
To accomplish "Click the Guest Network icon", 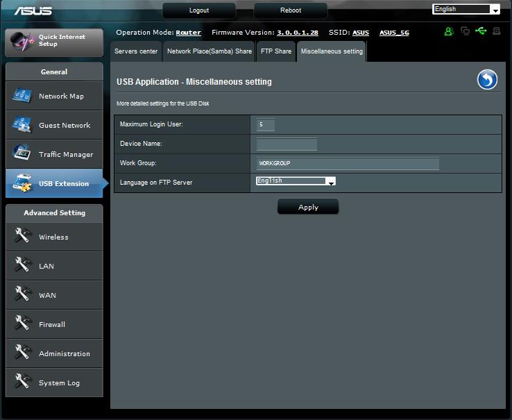I will point(22,124).
